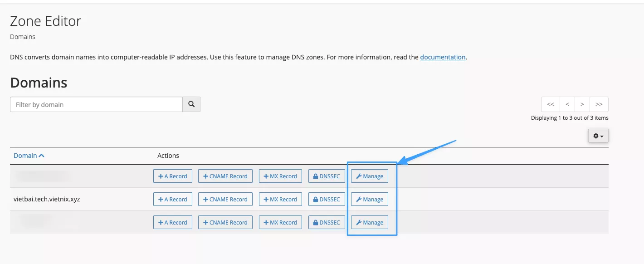Add A Record in the first domain row
The height and width of the screenshot is (264, 644).
pyautogui.click(x=173, y=176)
